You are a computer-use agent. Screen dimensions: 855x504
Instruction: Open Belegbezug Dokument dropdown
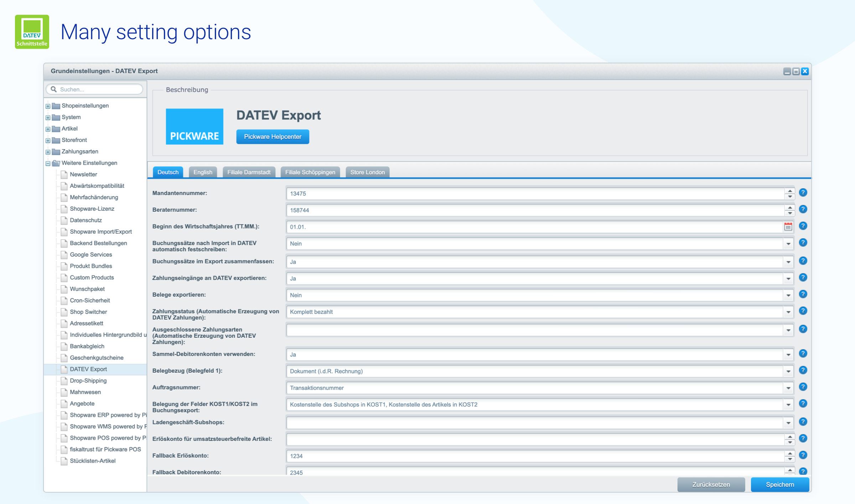[x=788, y=372]
